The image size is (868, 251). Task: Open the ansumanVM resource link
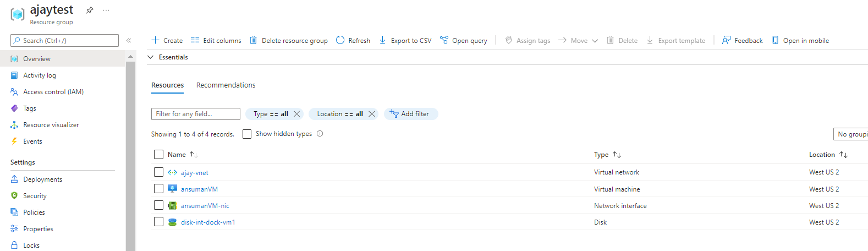click(x=199, y=189)
